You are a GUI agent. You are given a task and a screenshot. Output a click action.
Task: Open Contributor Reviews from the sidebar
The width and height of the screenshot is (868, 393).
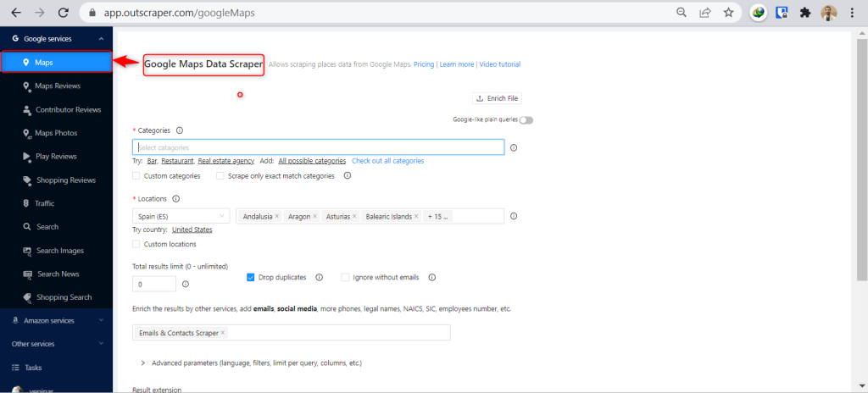[x=67, y=109]
